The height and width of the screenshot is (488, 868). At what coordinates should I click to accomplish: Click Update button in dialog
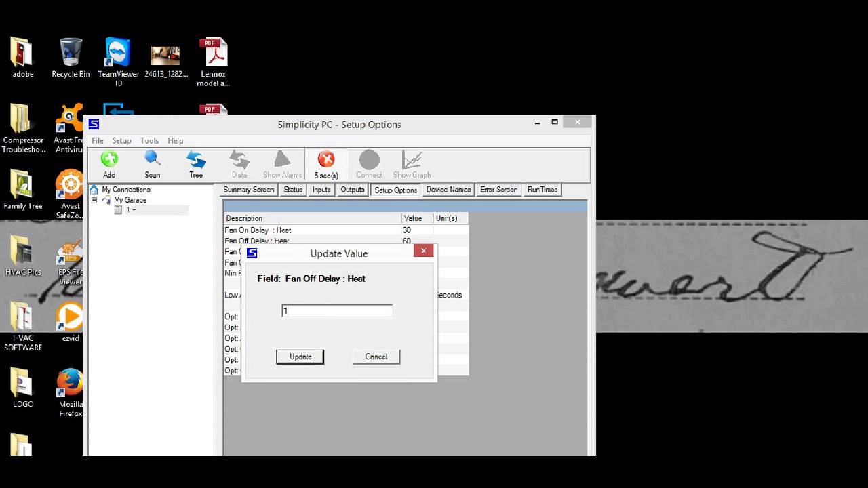(x=300, y=357)
